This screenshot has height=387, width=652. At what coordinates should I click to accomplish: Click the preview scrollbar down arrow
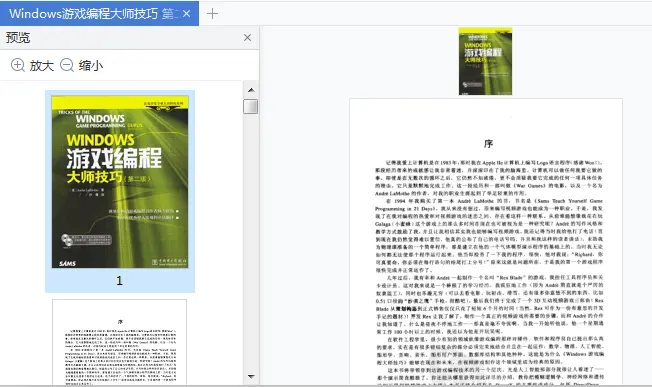(251, 377)
